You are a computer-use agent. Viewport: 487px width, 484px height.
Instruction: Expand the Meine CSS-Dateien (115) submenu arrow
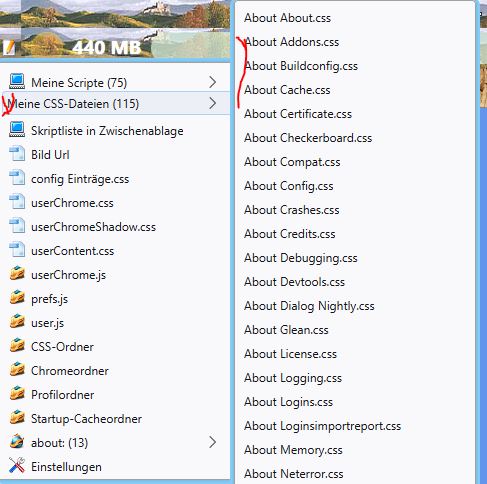coord(212,103)
